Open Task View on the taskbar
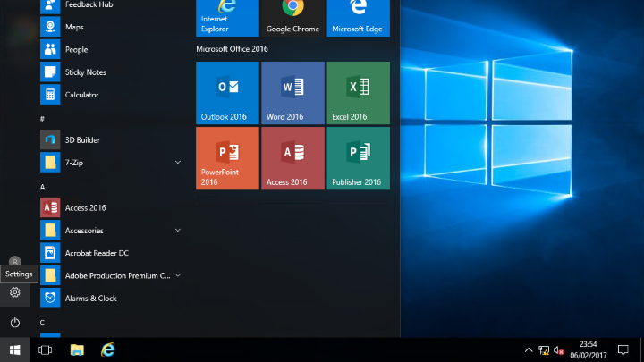This screenshot has height=362, width=644. click(46, 349)
